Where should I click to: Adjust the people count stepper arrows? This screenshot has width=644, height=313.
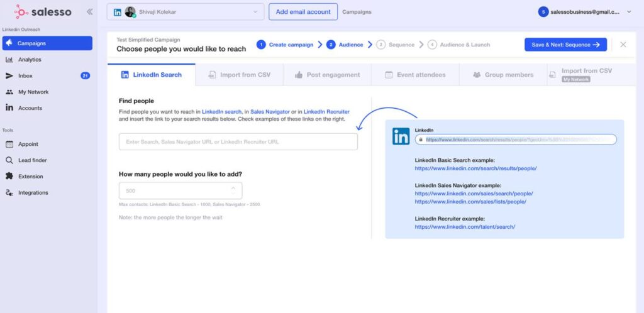tap(233, 190)
